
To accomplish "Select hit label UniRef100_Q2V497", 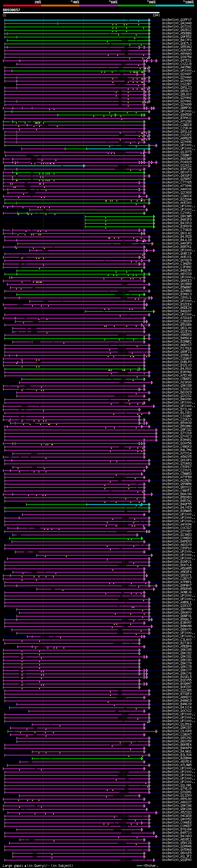I will (x=177, y=74).
